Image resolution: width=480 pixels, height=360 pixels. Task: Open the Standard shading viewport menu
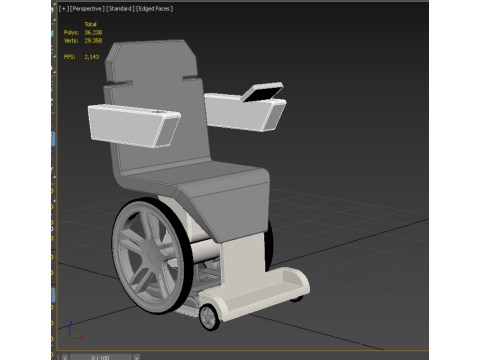coord(120,9)
